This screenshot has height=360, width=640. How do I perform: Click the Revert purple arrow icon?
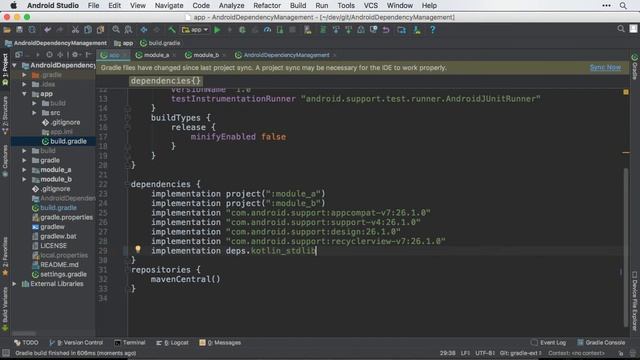click(x=386, y=30)
